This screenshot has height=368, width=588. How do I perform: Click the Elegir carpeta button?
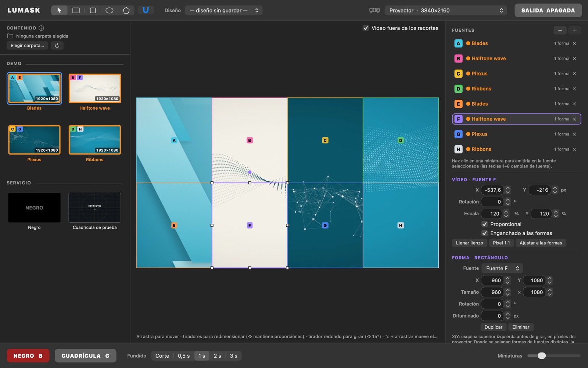pos(27,46)
